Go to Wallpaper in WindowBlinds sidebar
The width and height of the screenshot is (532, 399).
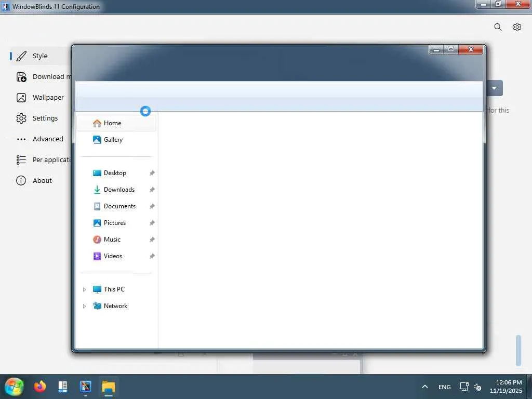pos(41,98)
